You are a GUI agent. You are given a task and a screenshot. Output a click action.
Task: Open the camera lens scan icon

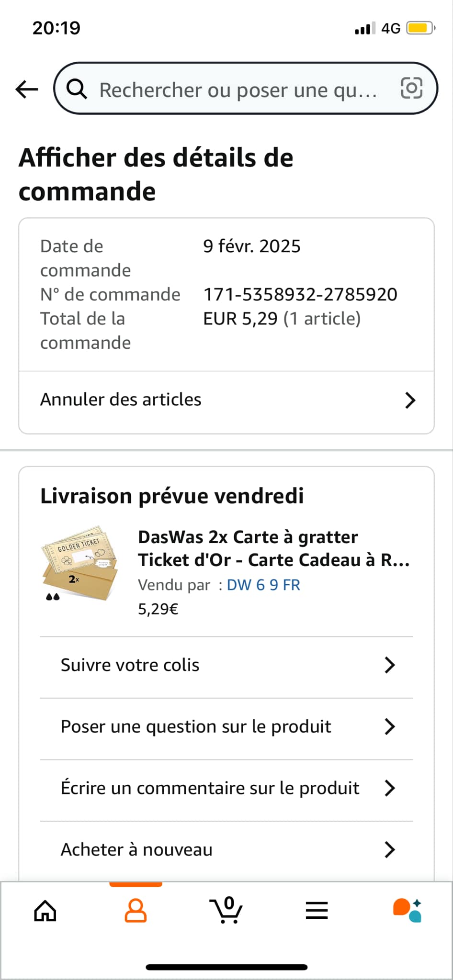[x=411, y=89]
